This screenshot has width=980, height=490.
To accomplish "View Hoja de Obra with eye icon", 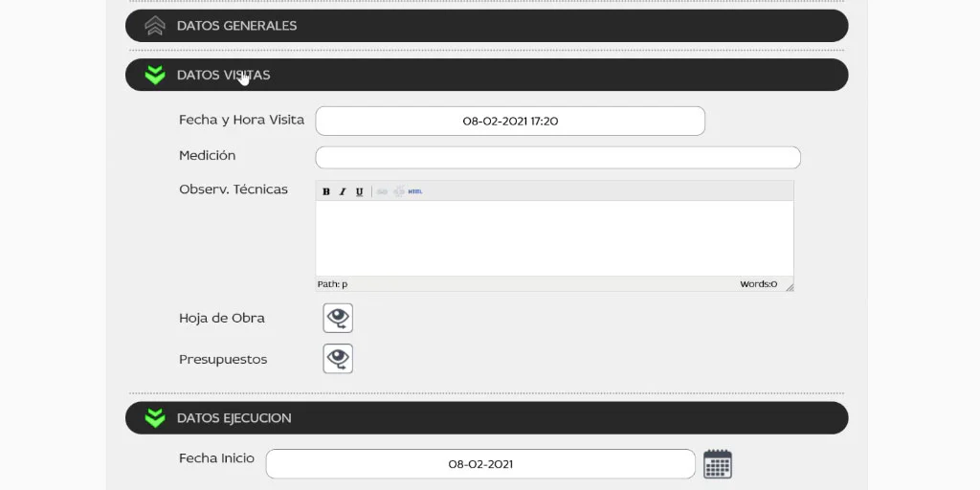I will pos(338,318).
